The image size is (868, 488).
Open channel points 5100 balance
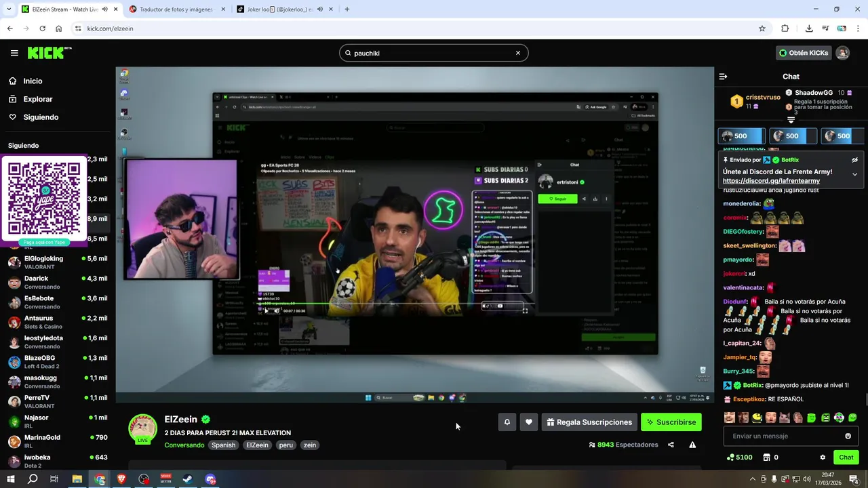(x=739, y=457)
